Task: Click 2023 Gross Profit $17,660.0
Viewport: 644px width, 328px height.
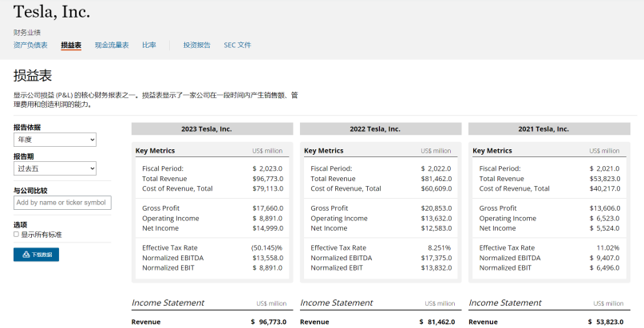Action: pyautogui.click(x=268, y=208)
